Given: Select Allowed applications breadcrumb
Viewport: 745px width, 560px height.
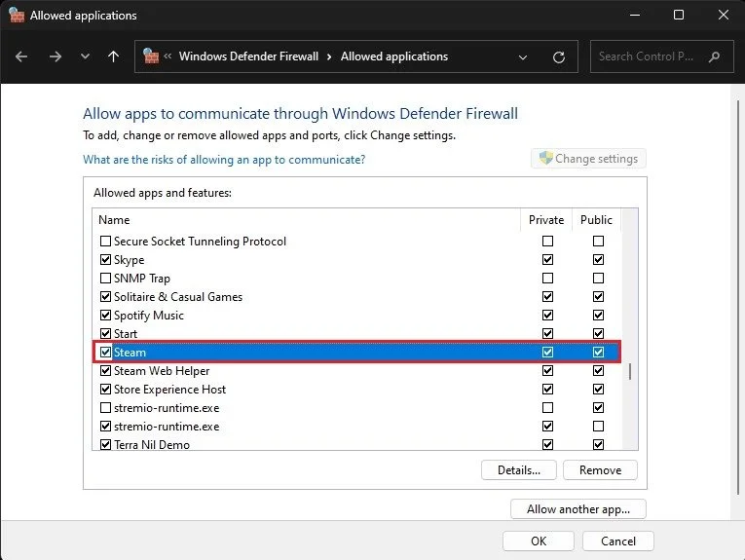Looking at the screenshot, I should coord(394,56).
